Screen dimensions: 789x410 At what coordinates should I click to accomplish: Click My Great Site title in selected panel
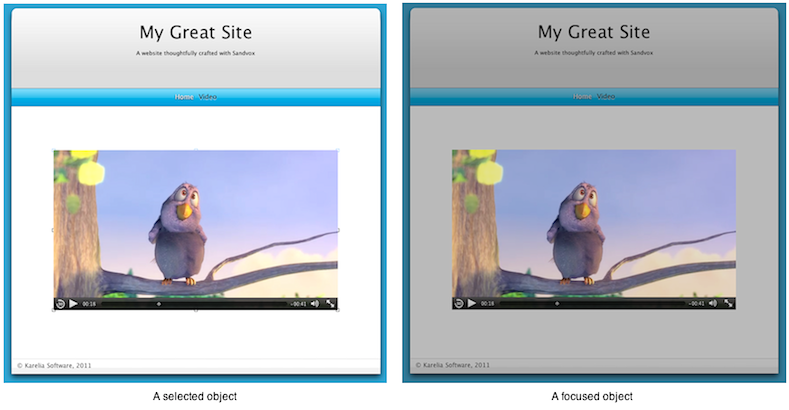click(196, 32)
